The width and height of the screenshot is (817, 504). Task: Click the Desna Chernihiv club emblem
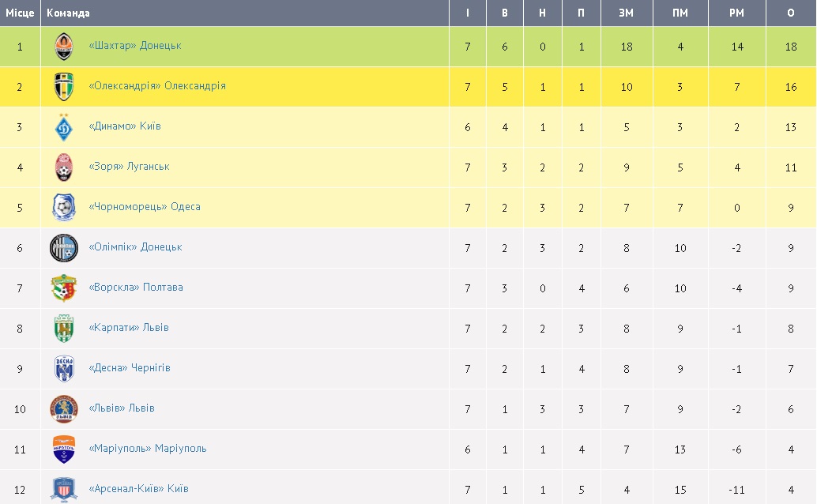point(64,369)
